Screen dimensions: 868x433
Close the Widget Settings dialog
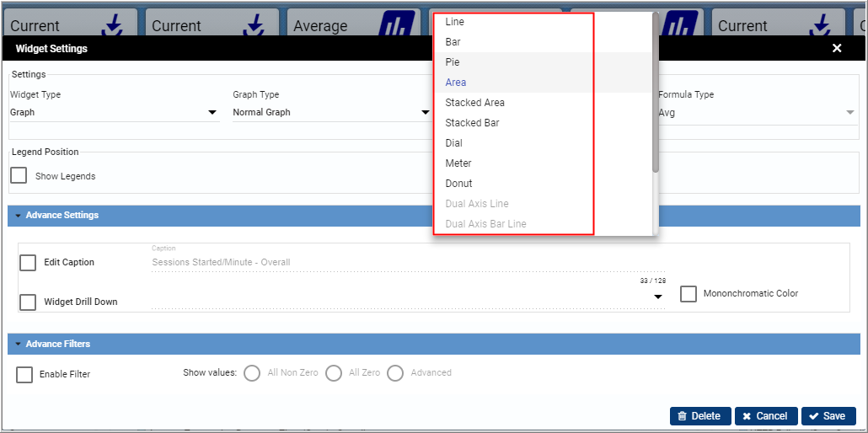click(x=837, y=48)
